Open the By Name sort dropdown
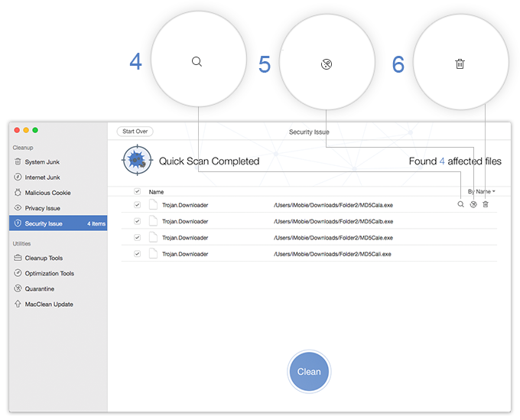This screenshot has height=420, width=520. 481,191
